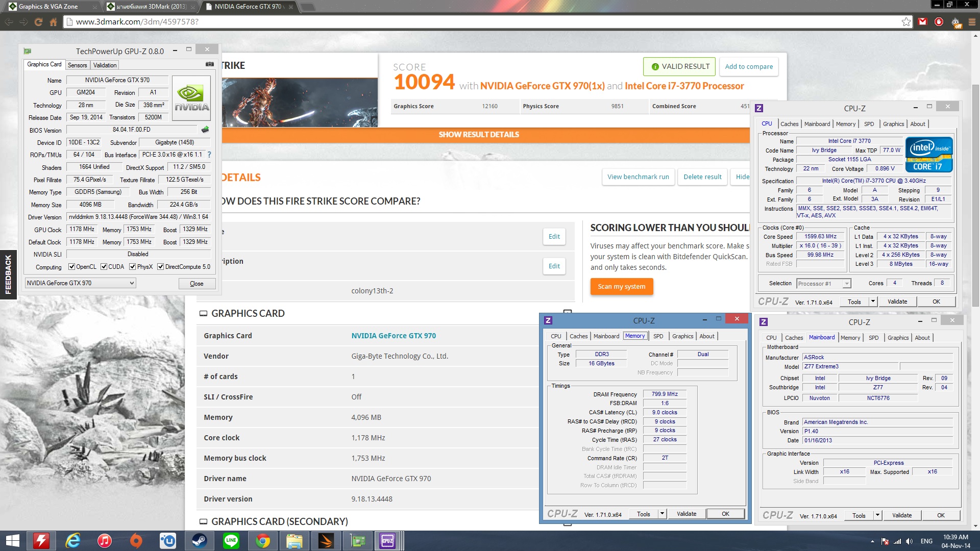Click the Scan my system button
This screenshot has width=980, height=551.
click(621, 287)
